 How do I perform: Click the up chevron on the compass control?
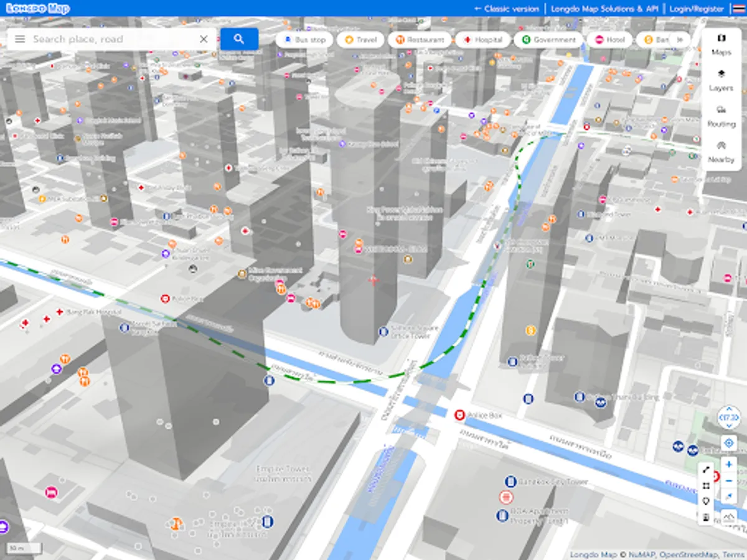(729, 409)
